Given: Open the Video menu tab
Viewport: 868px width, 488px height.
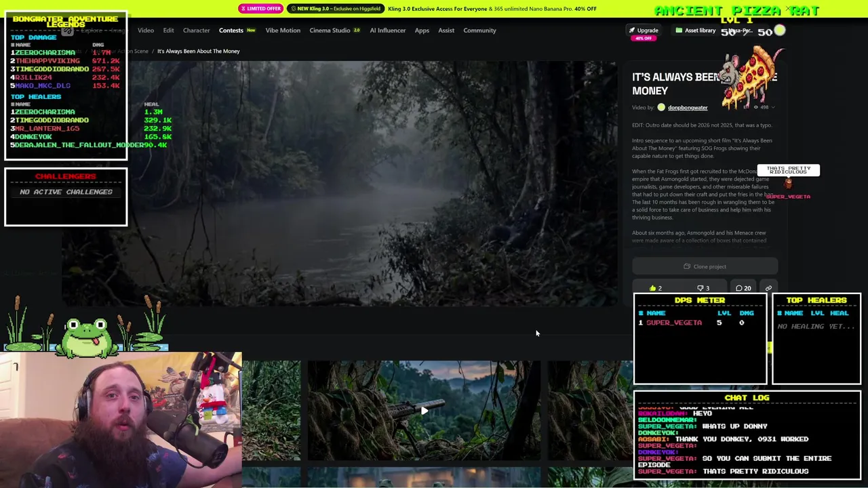Looking at the screenshot, I should tap(146, 30).
